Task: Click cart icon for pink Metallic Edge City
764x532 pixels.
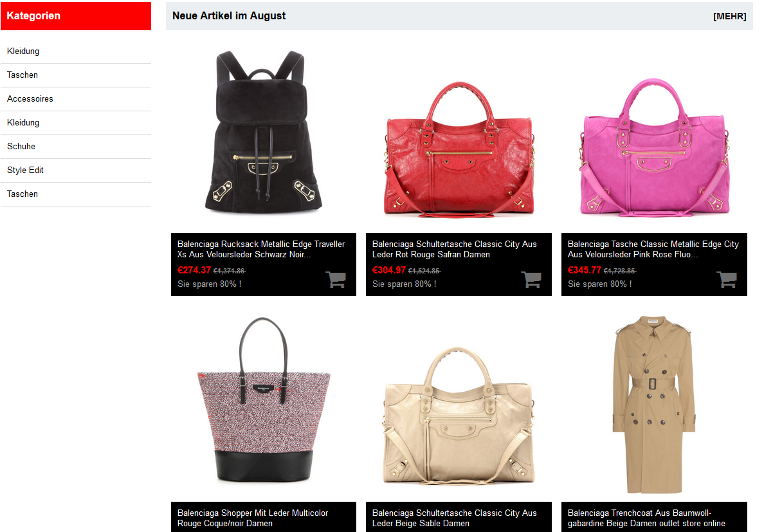Action: [727, 280]
